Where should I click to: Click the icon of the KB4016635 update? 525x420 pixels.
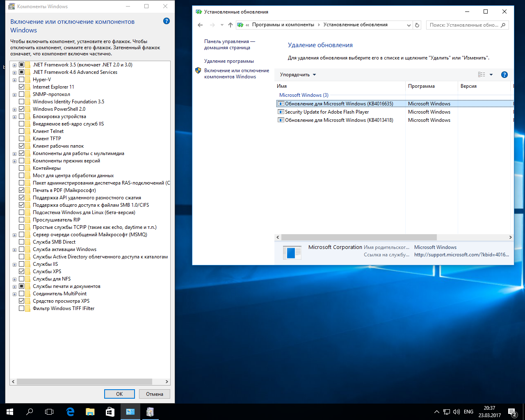(281, 104)
